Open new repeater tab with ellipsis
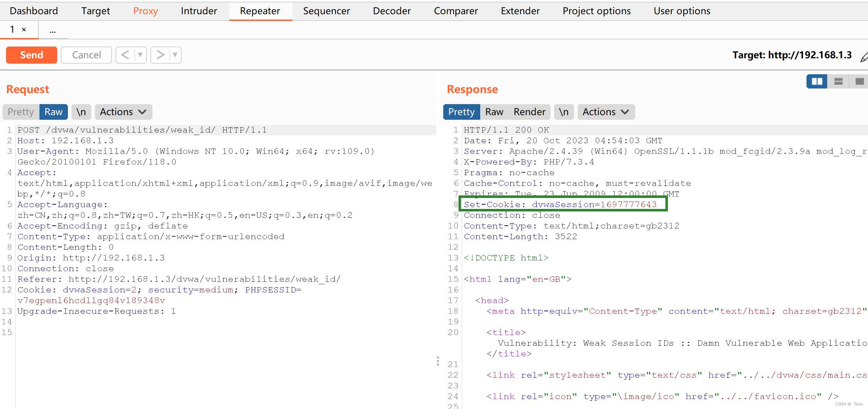Viewport: 868px width, 409px height. click(x=53, y=31)
